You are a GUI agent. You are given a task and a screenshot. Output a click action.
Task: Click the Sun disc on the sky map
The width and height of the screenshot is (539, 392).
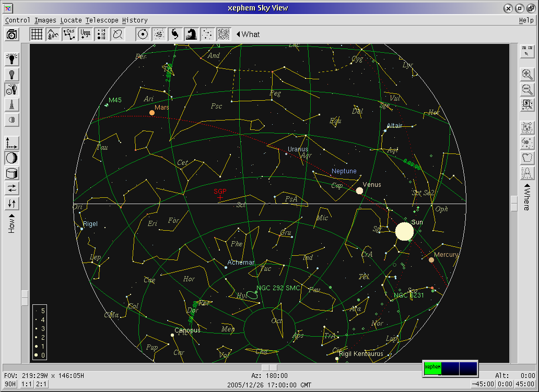[x=404, y=231]
